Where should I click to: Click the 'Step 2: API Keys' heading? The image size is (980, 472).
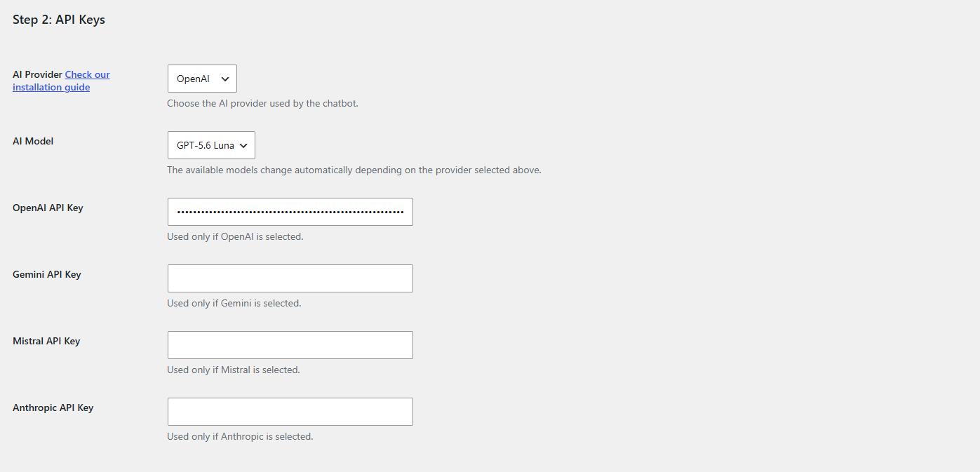59,20
